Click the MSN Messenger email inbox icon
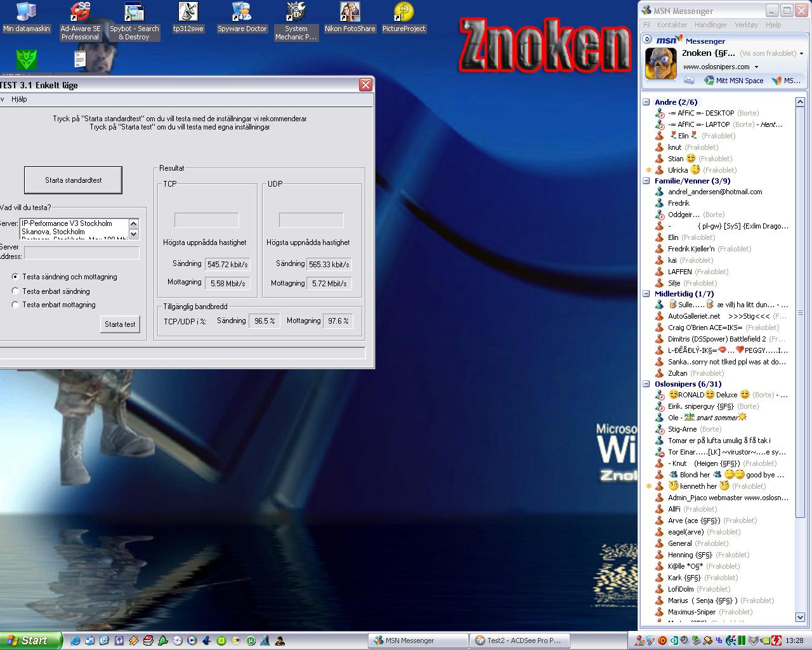The image size is (812, 650). click(x=689, y=81)
